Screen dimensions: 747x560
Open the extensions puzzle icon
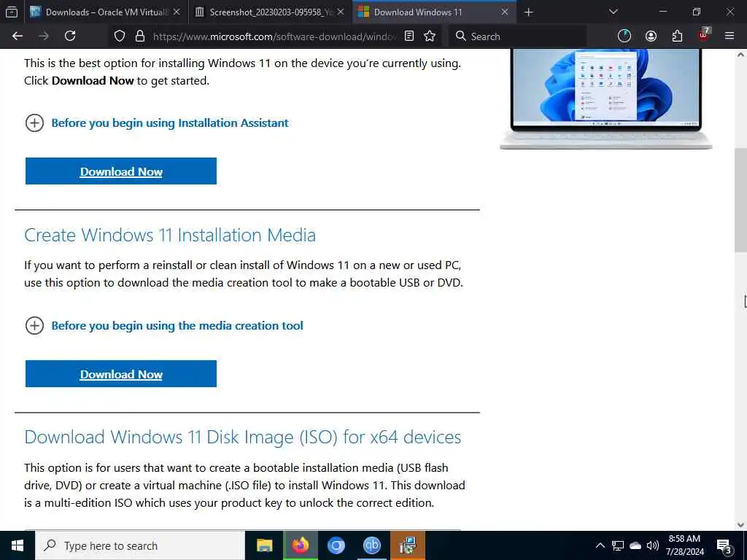pos(677,36)
